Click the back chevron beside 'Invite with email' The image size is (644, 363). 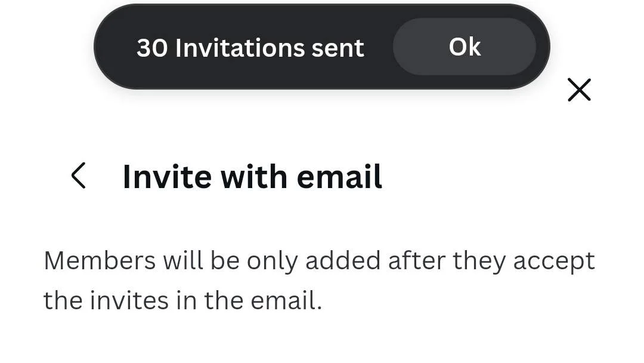click(79, 176)
